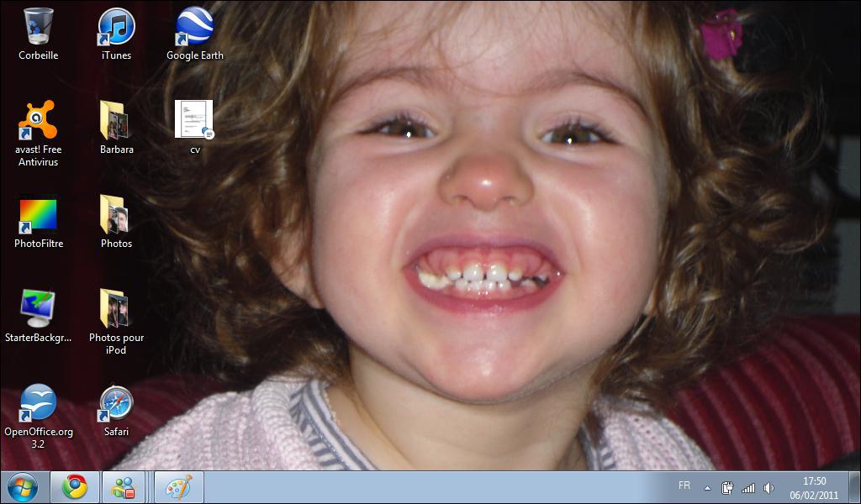Image resolution: width=861 pixels, height=504 pixels.
Task: Open the volume speaker tray icon
Action: [769, 487]
